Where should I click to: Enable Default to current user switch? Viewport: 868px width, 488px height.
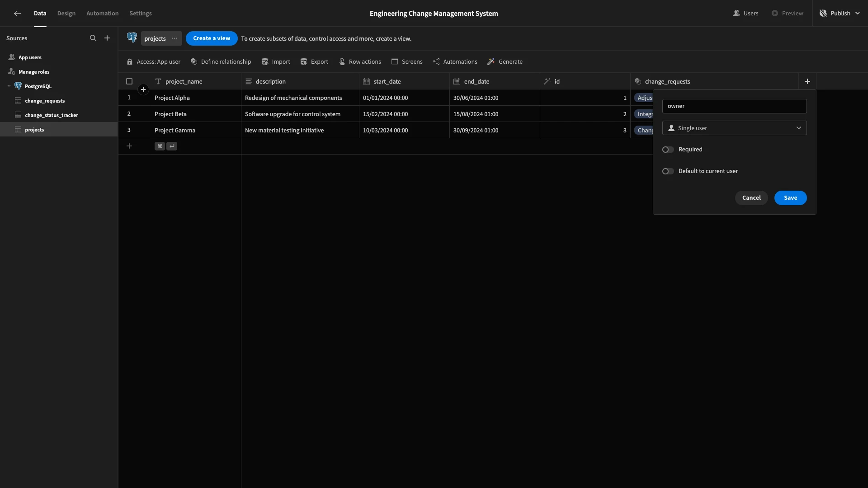coord(668,171)
